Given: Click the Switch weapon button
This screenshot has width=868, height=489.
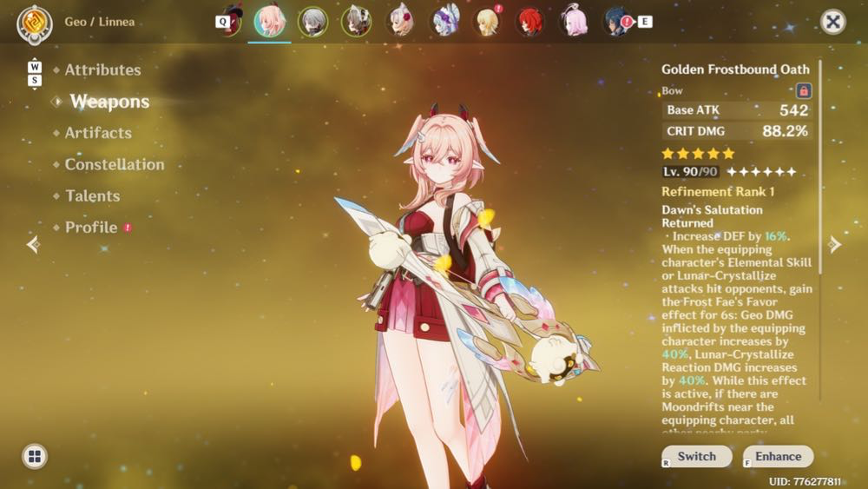Looking at the screenshot, I should (697, 456).
